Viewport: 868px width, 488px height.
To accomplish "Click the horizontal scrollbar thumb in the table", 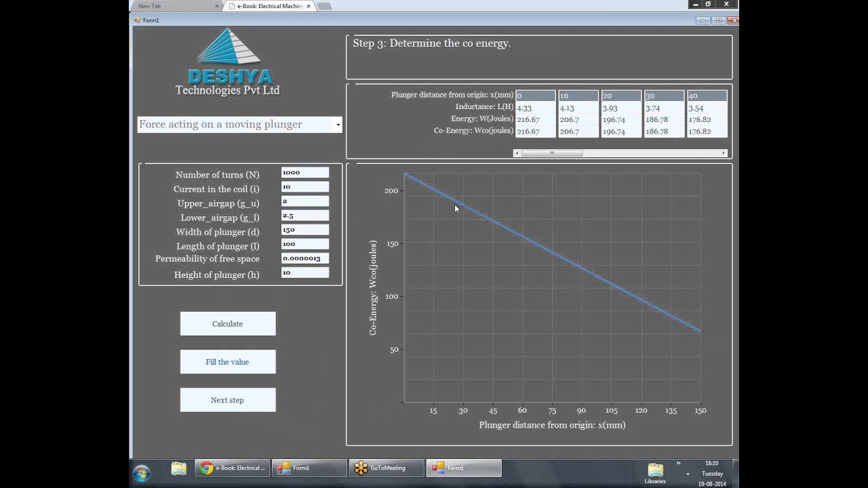I will pos(552,153).
